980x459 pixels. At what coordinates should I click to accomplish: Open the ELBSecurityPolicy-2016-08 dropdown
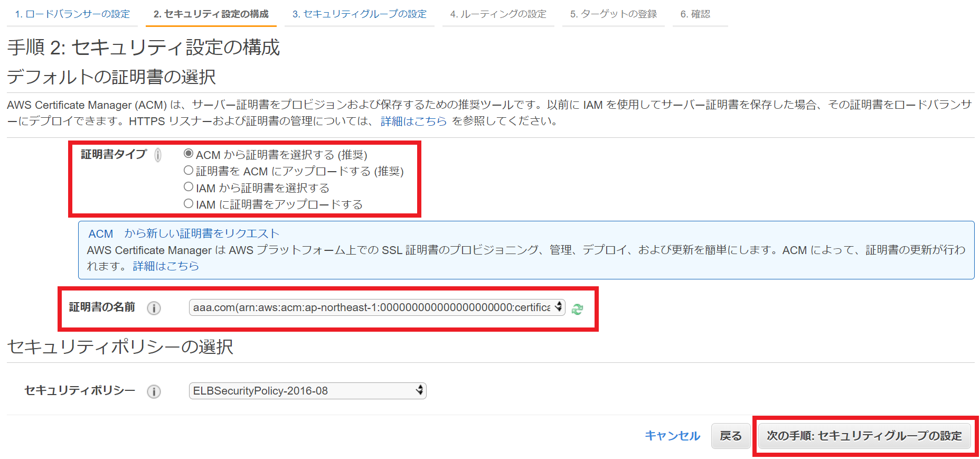click(307, 391)
